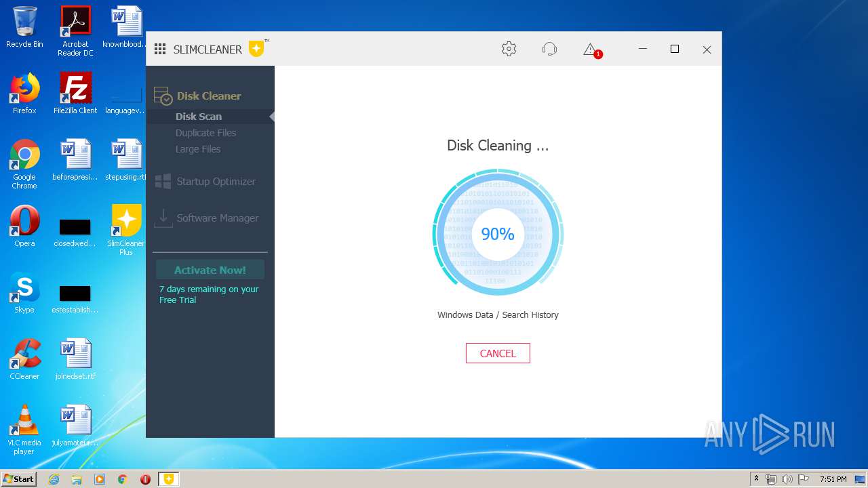Click the 7 days remaining trial text
The width and height of the screenshot is (868, 488).
point(209,294)
